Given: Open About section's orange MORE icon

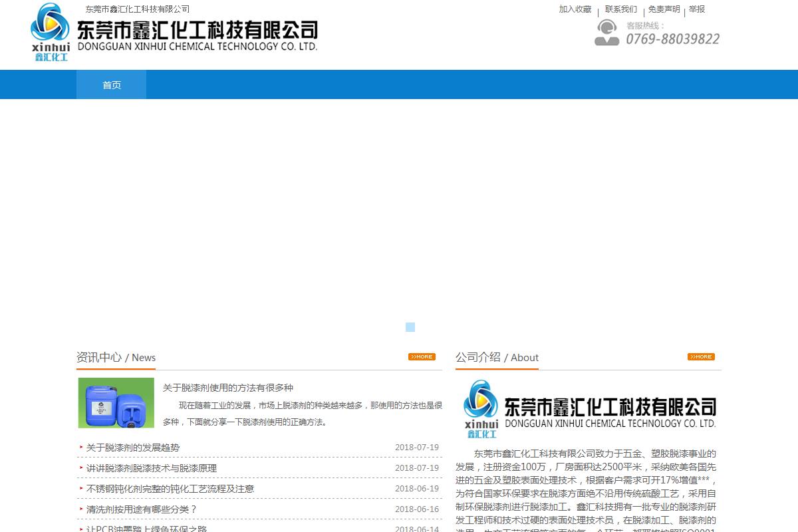Looking at the screenshot, I should [x=701, y=357].
